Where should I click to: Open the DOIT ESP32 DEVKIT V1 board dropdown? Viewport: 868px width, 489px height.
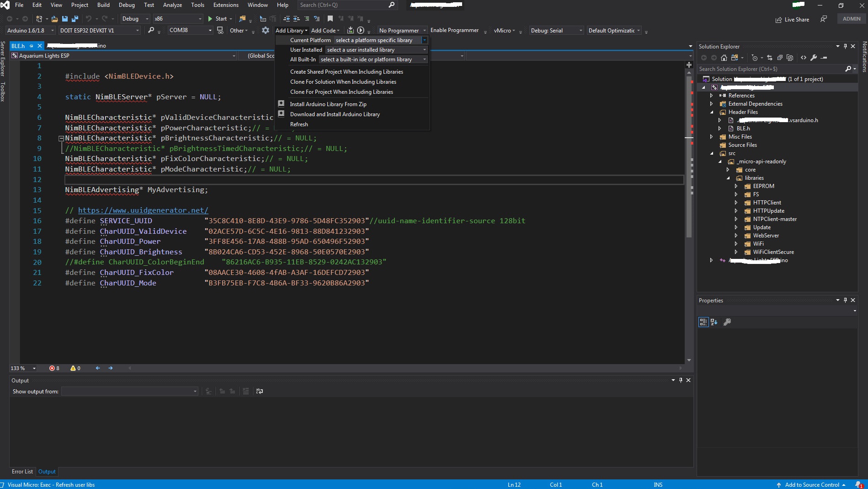tap(100, 30)
